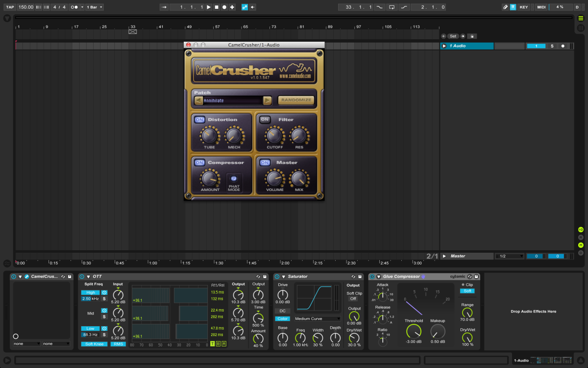Unfold the Master track
This screenshot has height=368, width=588.
pos(444,256)
